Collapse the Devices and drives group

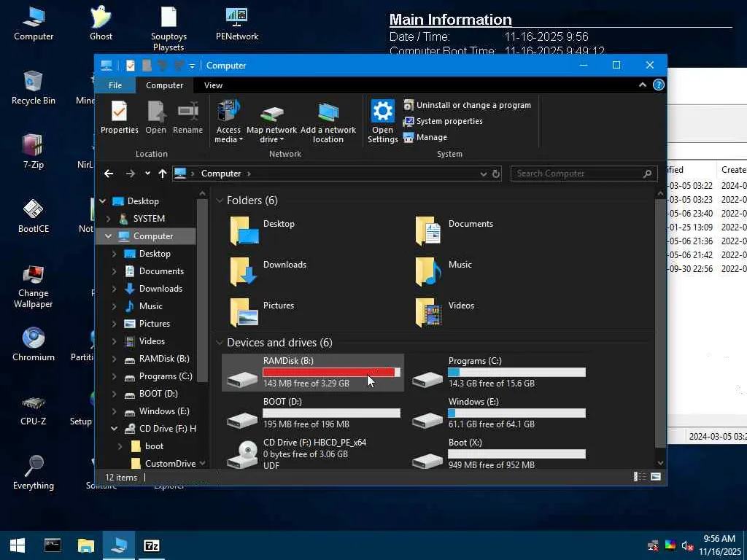pyautogui.click(x=220, y=343)
